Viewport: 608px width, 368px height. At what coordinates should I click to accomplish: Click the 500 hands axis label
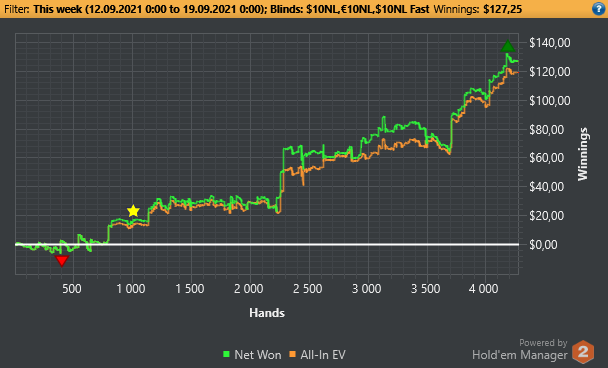pos(72,289)
